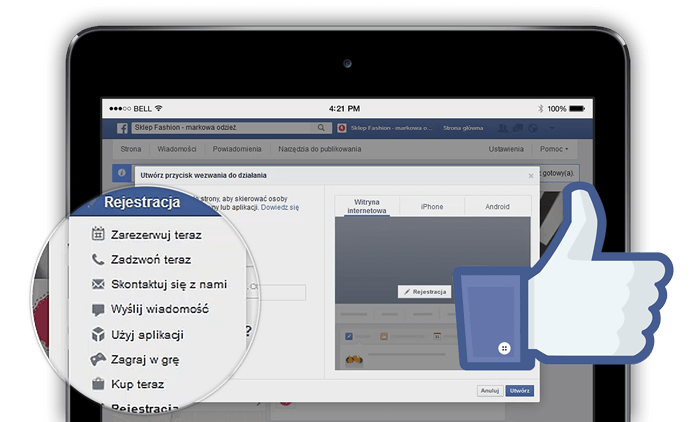The image size is (695, 422).
Task: Switch to the Android preview tab
Action: [x=496, y=206]
